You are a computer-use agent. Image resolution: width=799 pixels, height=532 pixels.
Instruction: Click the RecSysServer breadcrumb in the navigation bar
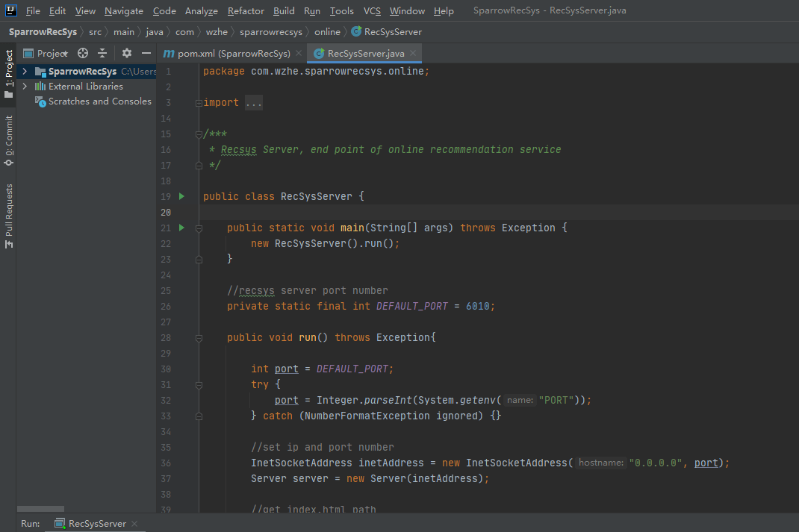(x=392, y=32)
